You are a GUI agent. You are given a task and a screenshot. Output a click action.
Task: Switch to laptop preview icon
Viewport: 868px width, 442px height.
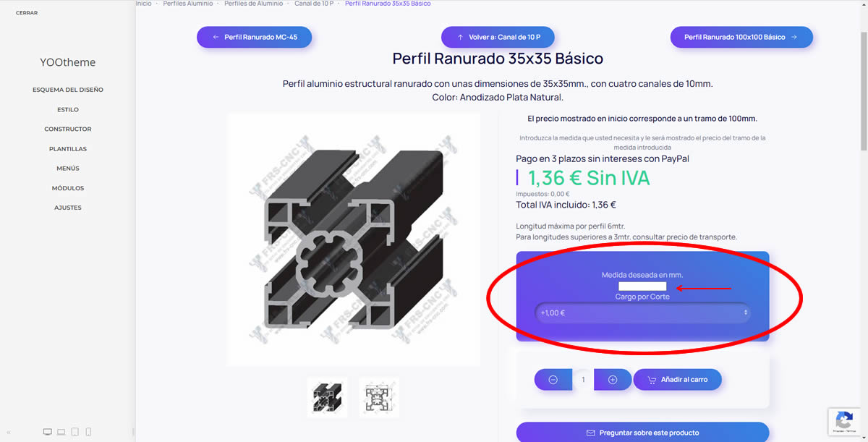(x=61, y=432)
